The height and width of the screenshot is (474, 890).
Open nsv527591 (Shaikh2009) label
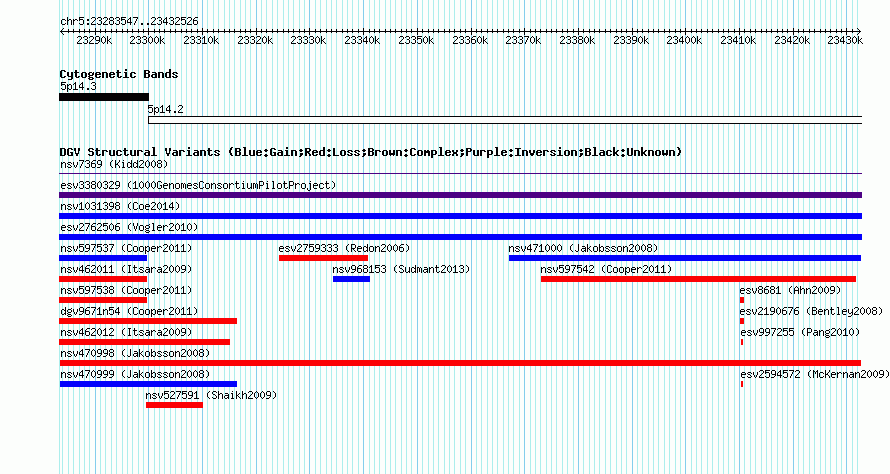click(211, 396)
